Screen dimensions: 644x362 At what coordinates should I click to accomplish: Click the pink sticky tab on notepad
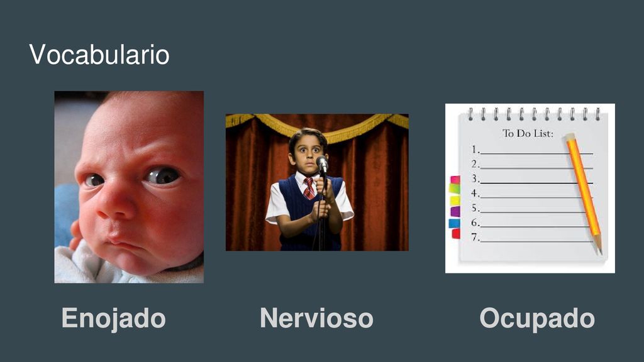coord(455,179)
